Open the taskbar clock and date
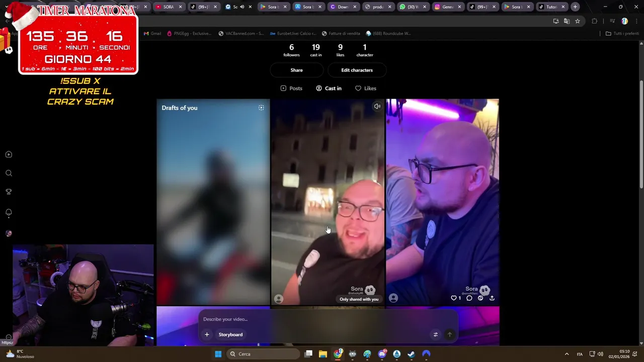The height and width of the screenshot is (362, 644). tap(619, 354)
